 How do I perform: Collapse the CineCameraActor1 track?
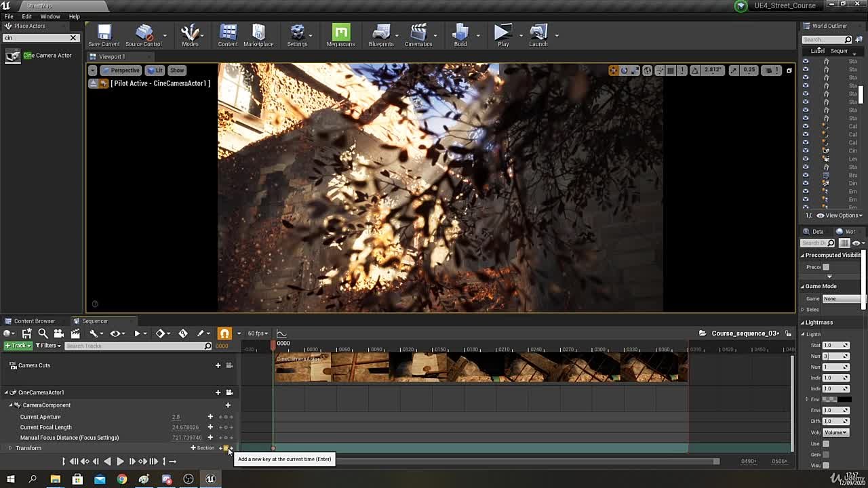pyautogui.click(x=6, y=392)
